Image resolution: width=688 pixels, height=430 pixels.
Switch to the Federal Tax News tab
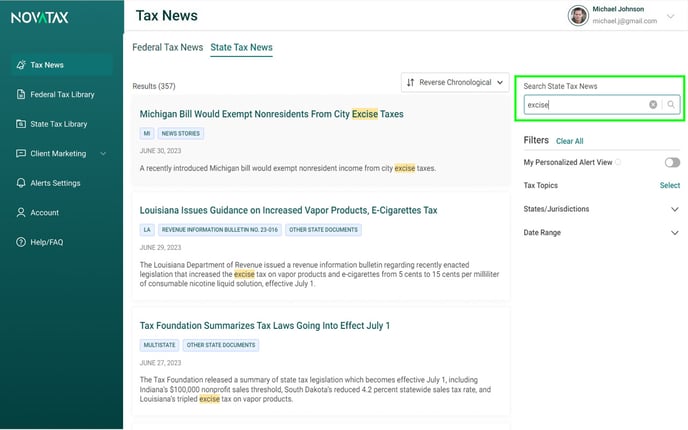click(168, 47)
